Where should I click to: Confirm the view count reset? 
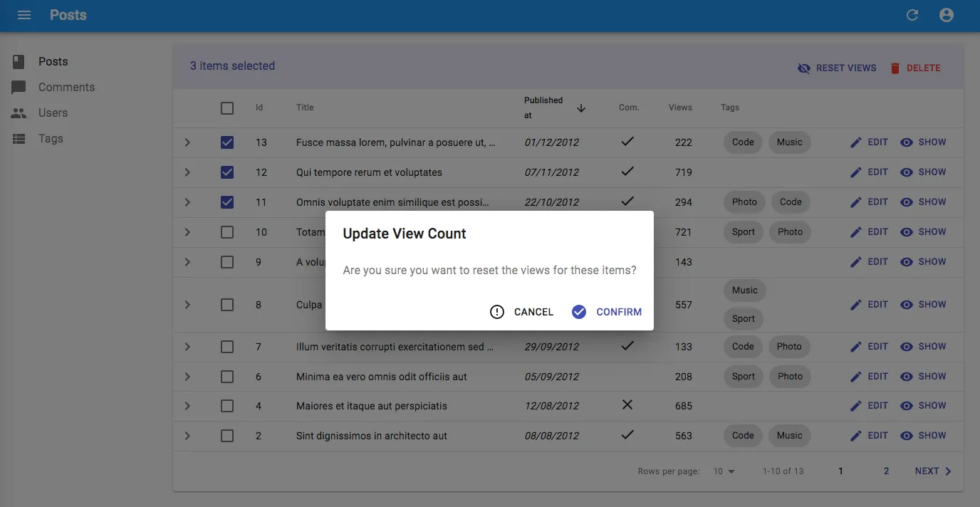[x=607, y=312]
